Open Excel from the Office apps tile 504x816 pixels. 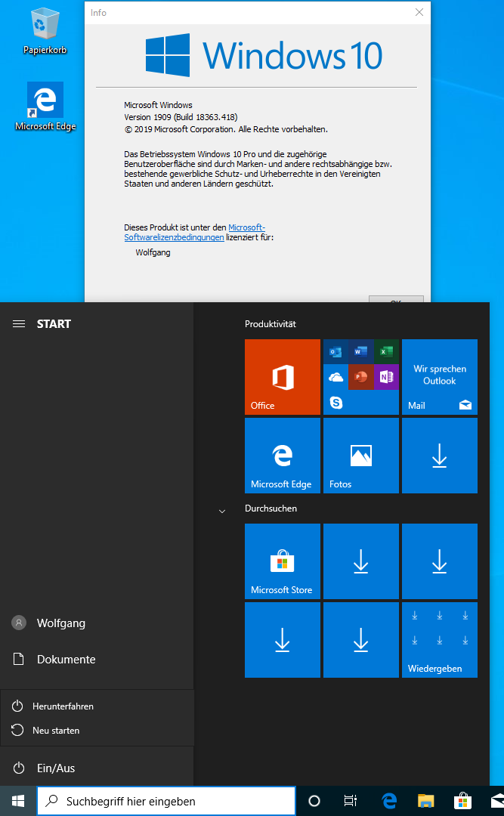(386, 352)
